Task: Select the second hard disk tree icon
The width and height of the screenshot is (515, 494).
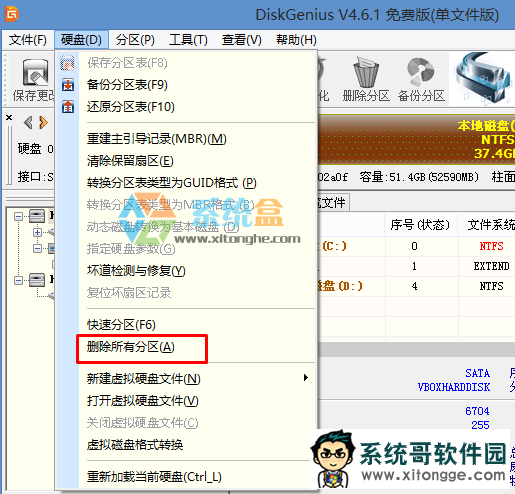Action: (x=37, y=280)
